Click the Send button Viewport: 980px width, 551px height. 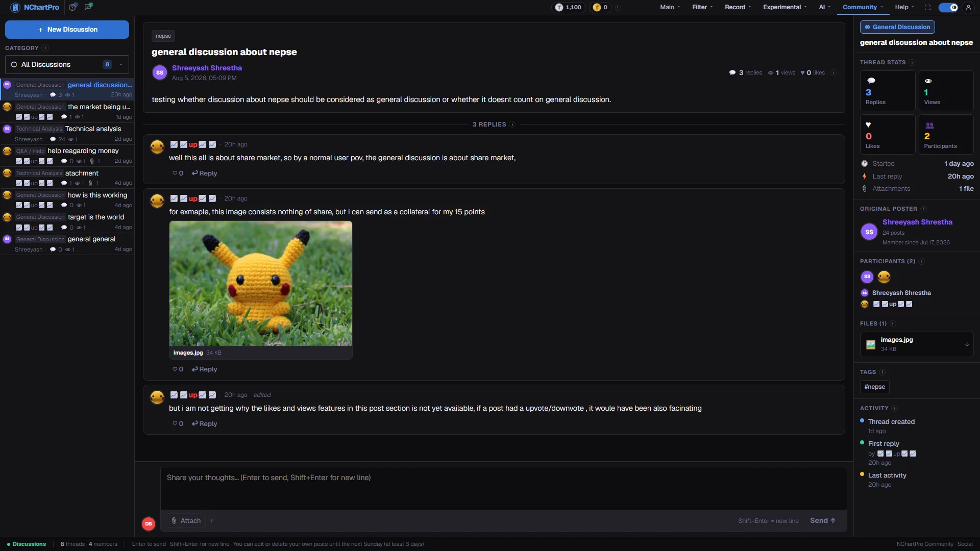coord(822,521)
